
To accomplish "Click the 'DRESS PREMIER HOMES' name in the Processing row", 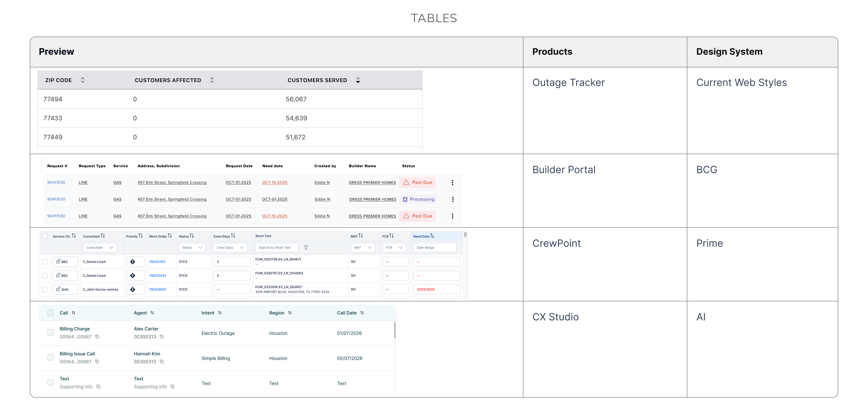I will pyautogui.click(x=373, y=199).
